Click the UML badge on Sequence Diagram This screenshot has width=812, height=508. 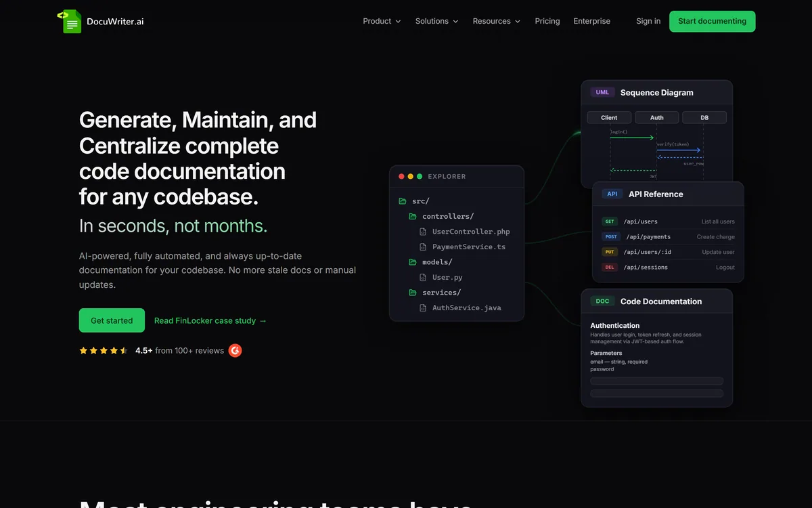[602, 92]
